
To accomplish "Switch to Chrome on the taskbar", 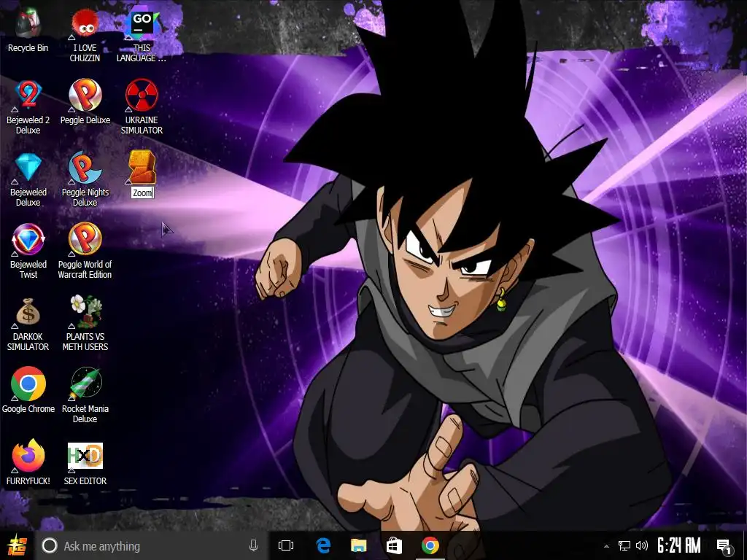I will (430, 545).
